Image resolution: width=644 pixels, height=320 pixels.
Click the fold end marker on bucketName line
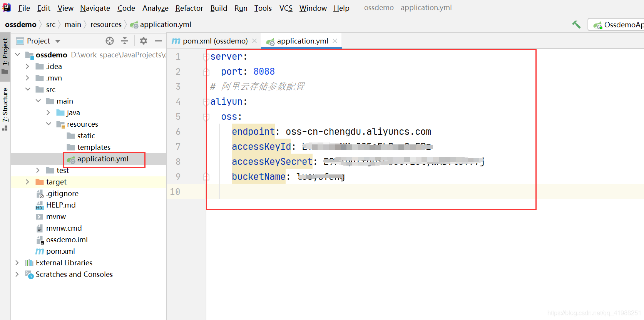[x=206, y=177]
